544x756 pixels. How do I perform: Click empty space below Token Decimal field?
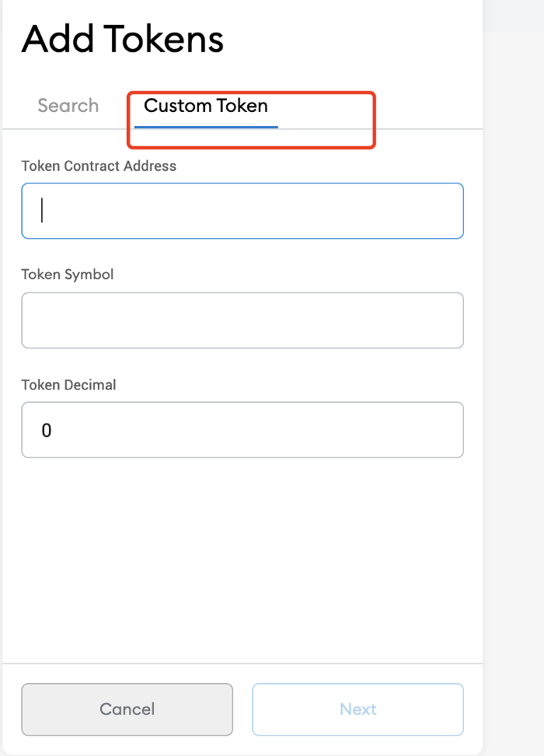(x=242, y=559)
